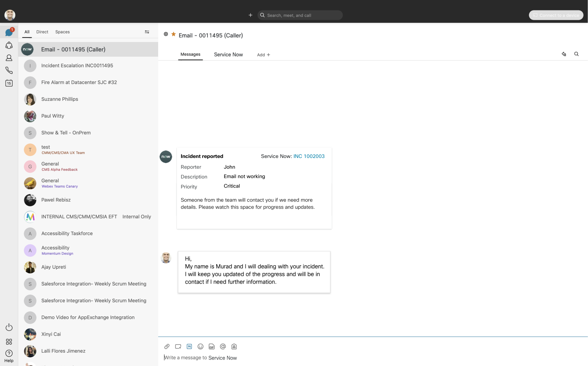Open Show & Tell - OnPrem space
Viewport: 588px width, 366px height.
pyautogui.click(x=88, y=133)
